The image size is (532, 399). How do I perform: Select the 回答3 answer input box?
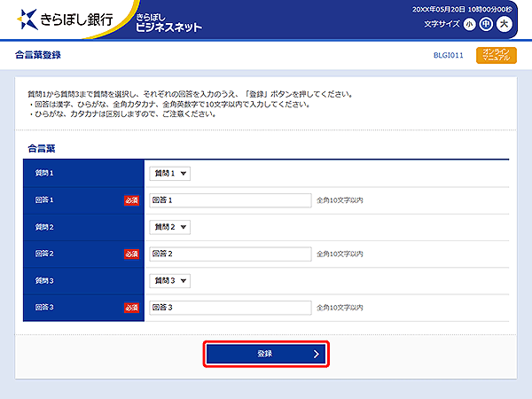click(231, 308)
